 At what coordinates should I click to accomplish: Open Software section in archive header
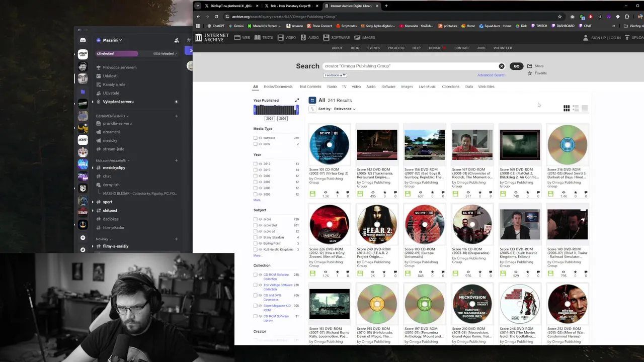(337, 37)
